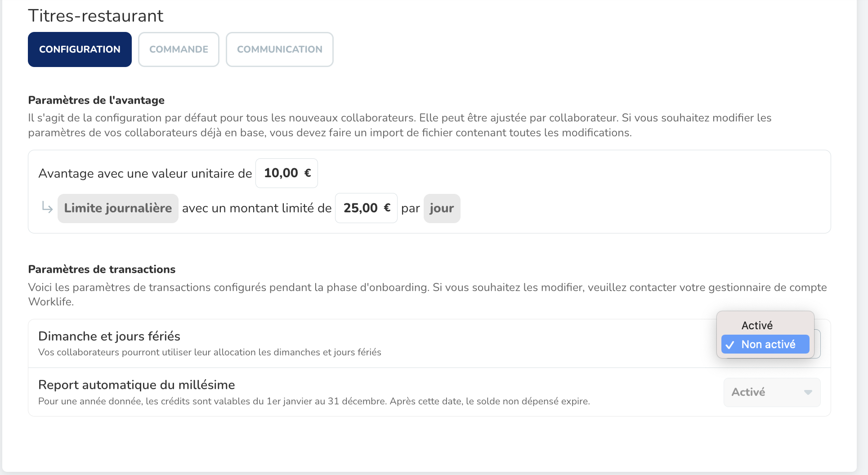868x475 pixels.
Task: Go to the COMMUNICATION tab
Action: (279, 49)
